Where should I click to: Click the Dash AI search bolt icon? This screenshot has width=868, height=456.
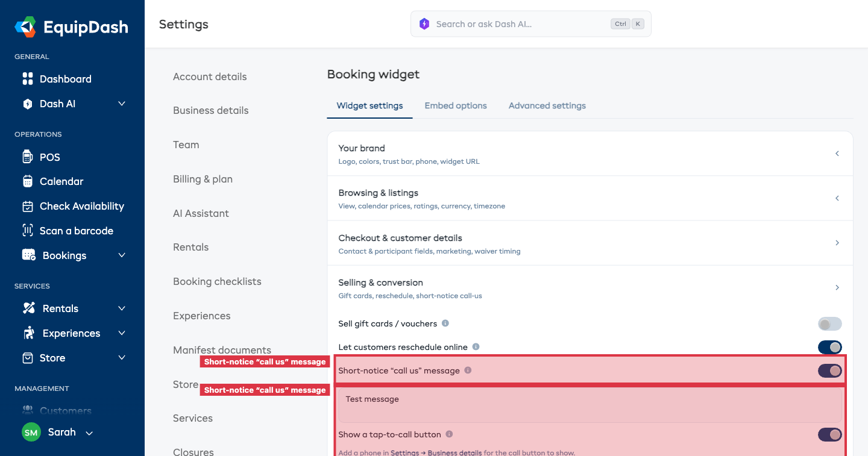(x=424, y=24)
